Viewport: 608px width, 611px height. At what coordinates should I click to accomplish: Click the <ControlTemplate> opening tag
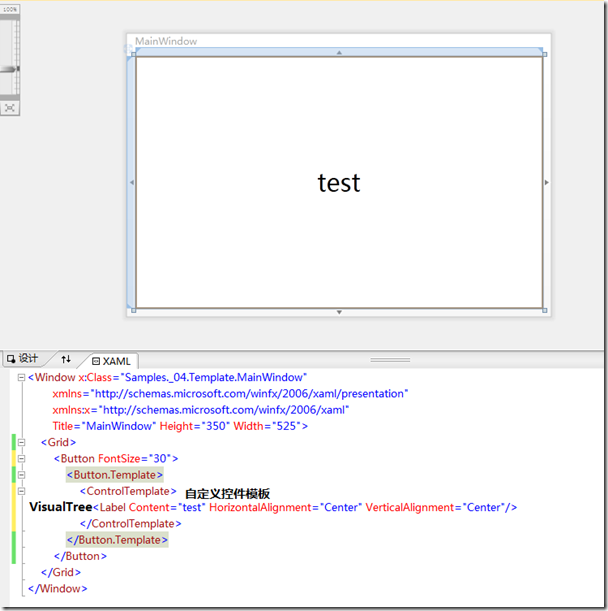click(x=128, y=491)
